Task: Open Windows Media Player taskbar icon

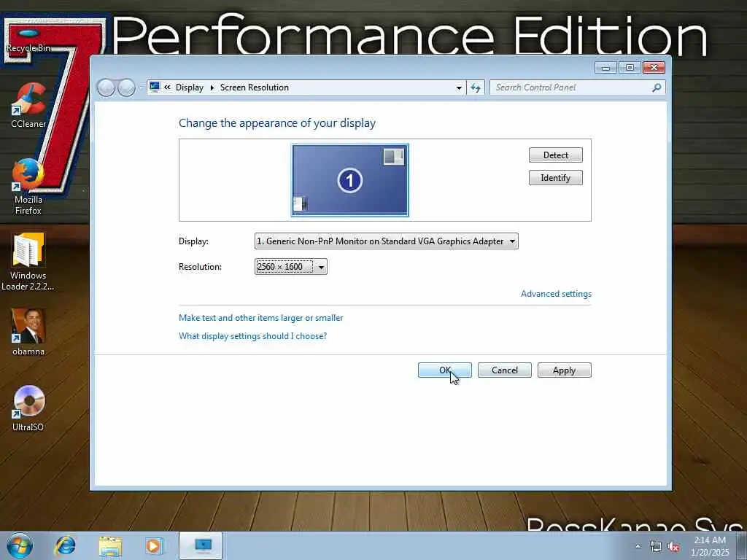Action: tap(155, 545)
